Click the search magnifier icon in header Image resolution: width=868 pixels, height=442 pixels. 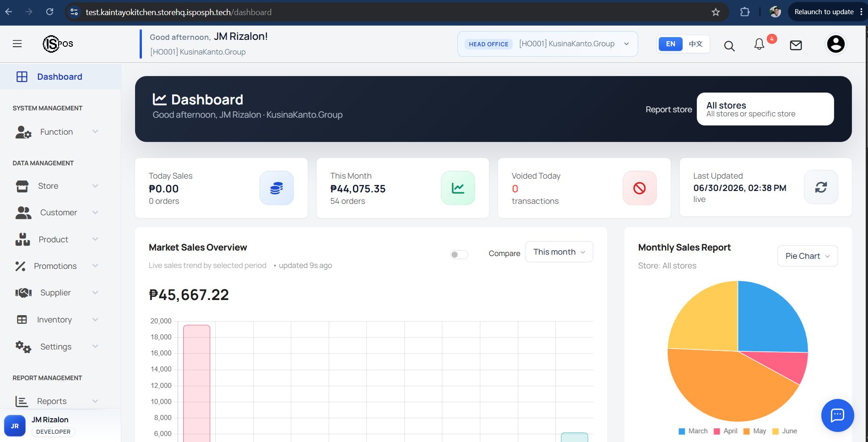[x=729, y=46]
